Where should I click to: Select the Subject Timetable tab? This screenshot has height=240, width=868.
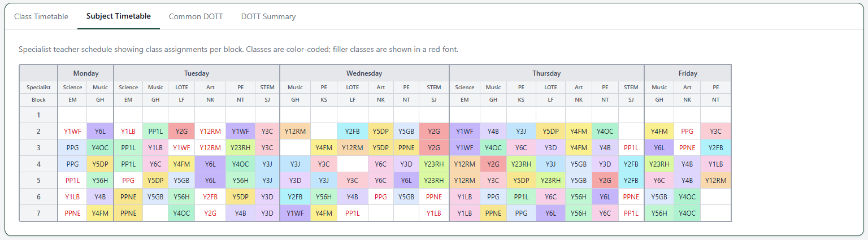pyautogui.click(x=119, y=16)
